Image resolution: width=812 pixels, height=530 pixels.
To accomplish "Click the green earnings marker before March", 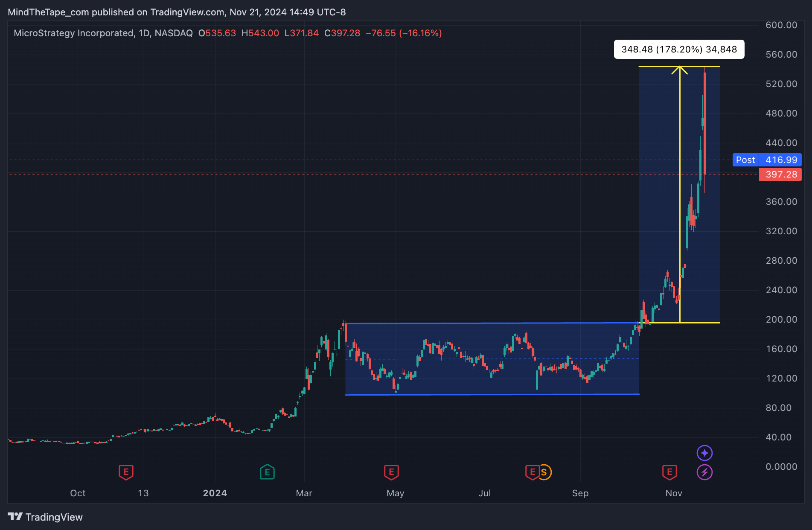I will pos(267,472).
